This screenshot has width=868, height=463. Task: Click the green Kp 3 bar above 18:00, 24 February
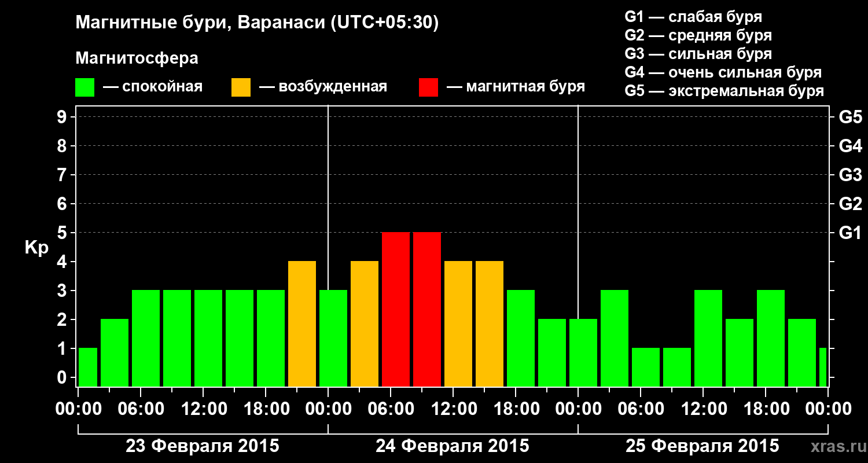click(x=521, y=339)
